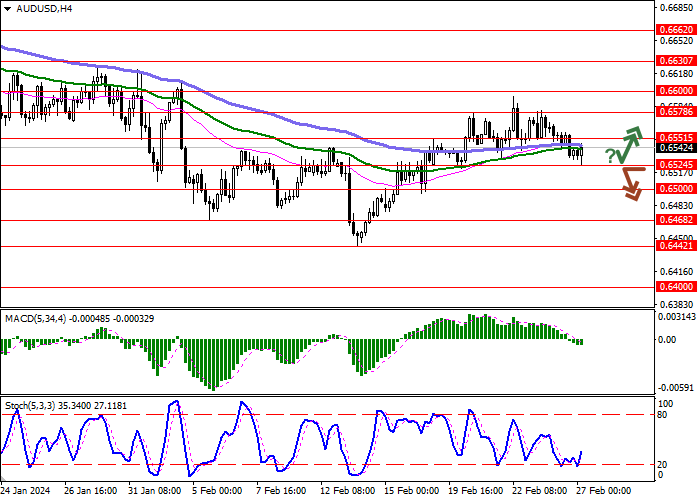Select the 0.65515 red price label
The width and height of the screenshot is (700, 500).
[676, 138]
